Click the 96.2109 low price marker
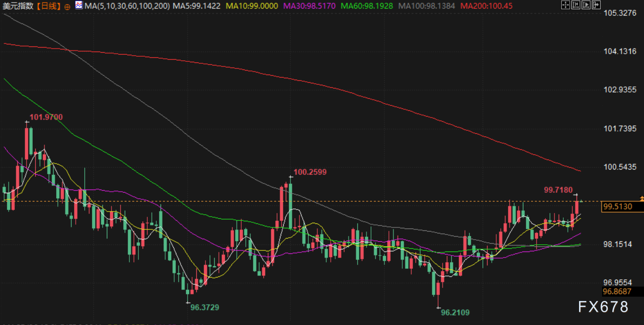 click(455, 312)
